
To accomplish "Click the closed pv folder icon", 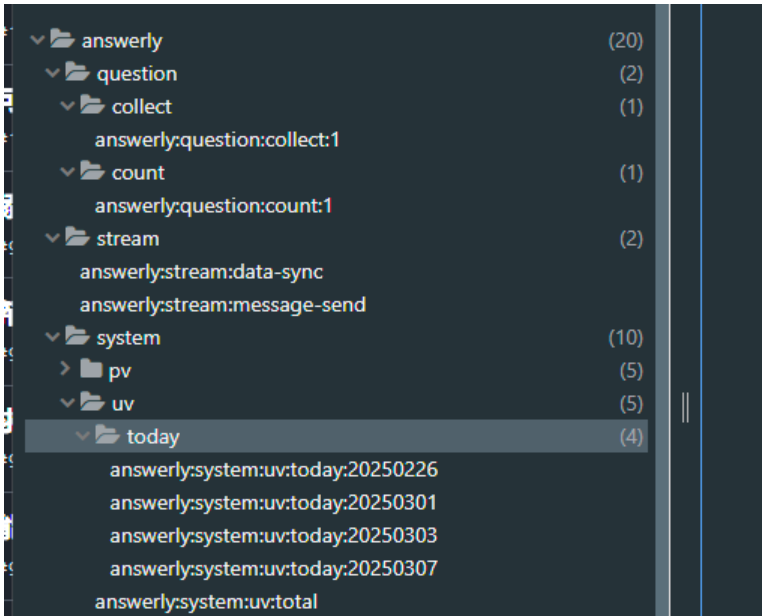I will click(x=93, y=371).
